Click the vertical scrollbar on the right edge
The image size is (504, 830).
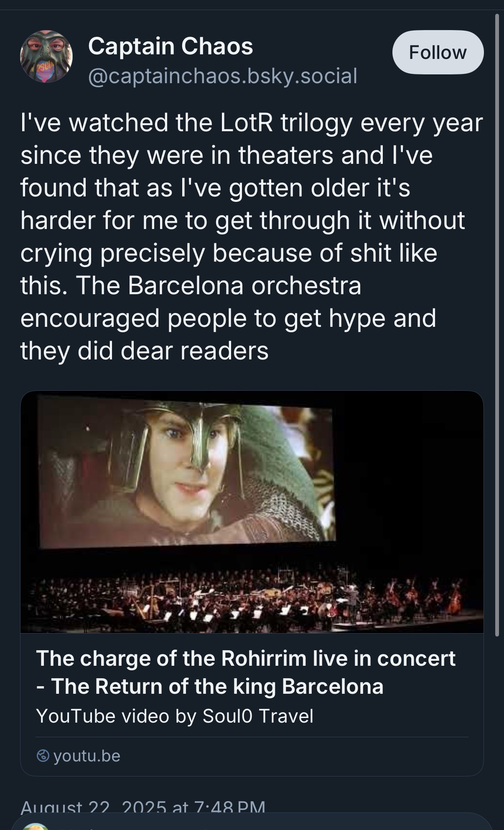point(497,326)
